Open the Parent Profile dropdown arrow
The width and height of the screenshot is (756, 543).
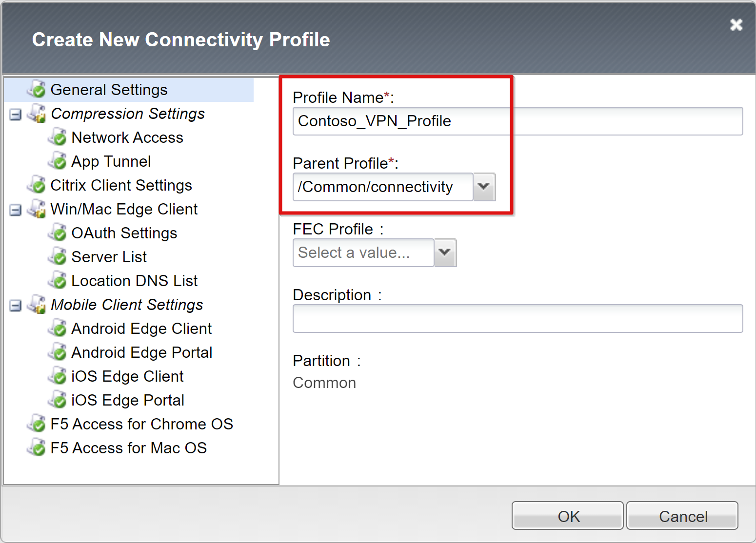click(x=484, y=187)
